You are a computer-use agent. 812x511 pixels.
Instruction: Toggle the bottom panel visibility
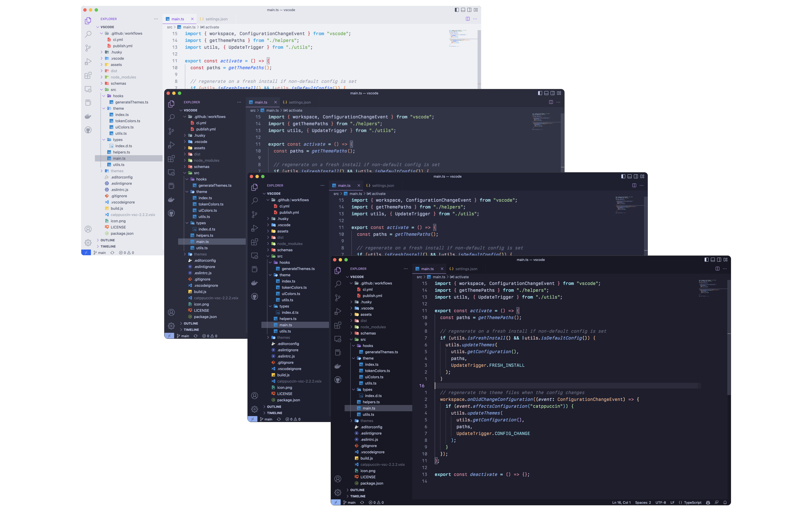(x=712, y=260)
